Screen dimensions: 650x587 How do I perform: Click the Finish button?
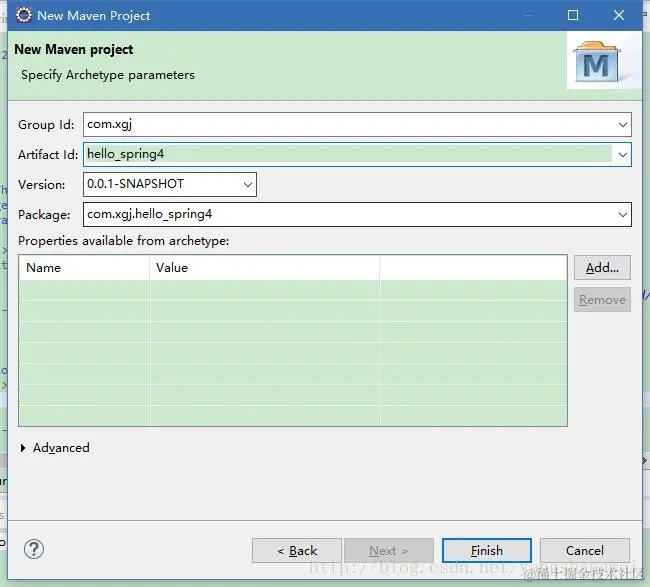pyautogui.click(x=487, y=551)
